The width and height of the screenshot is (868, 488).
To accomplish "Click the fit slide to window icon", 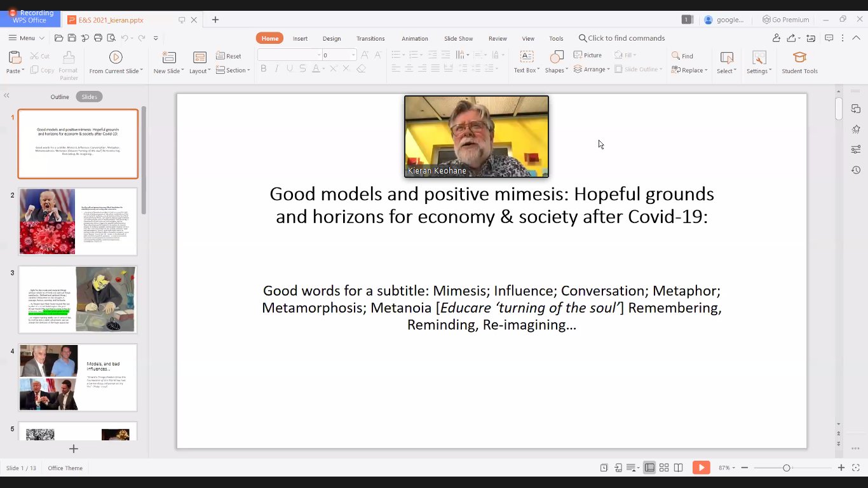I will pos(855,468).
